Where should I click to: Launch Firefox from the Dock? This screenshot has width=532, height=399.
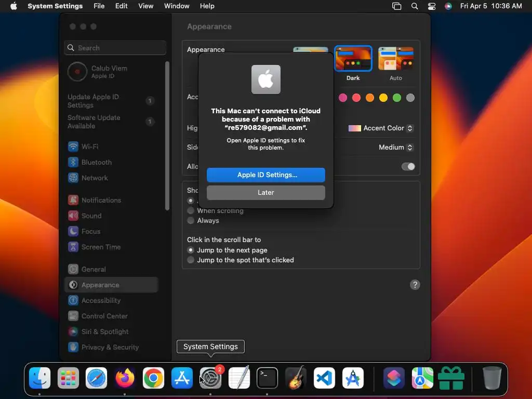pyautogui.click(x=125, y=378)
